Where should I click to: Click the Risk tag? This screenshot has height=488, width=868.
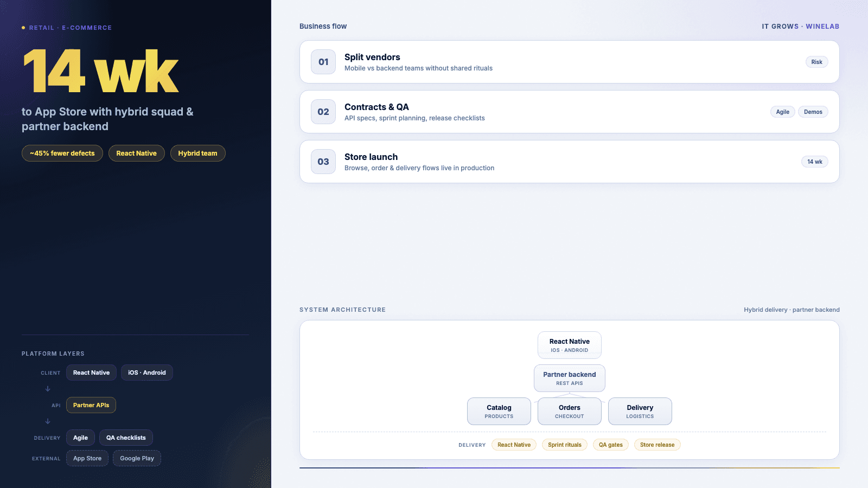tap(817, 62)
